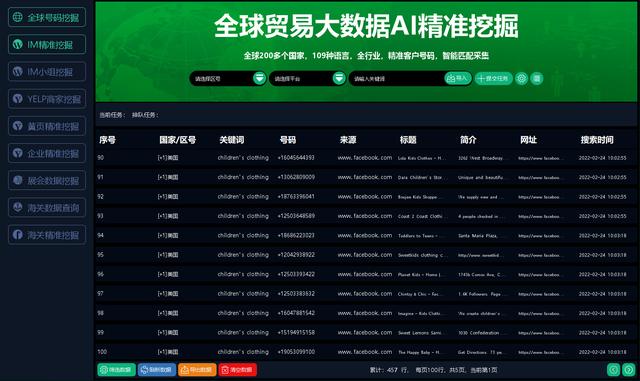The width and height of the screenshot is (640, 381).
Task: Select the phone number in row 93
Action: tap(296, 216)
